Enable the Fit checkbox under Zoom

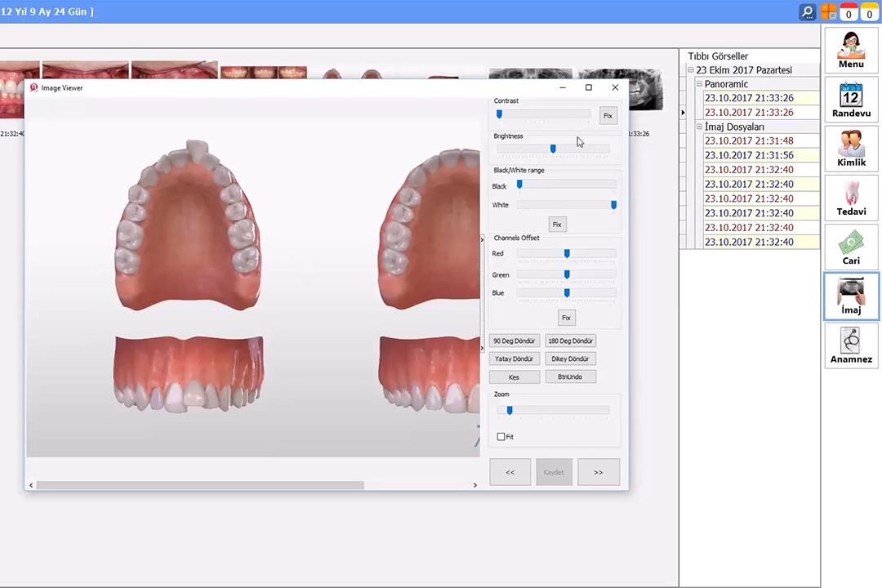tap(501, 437)
